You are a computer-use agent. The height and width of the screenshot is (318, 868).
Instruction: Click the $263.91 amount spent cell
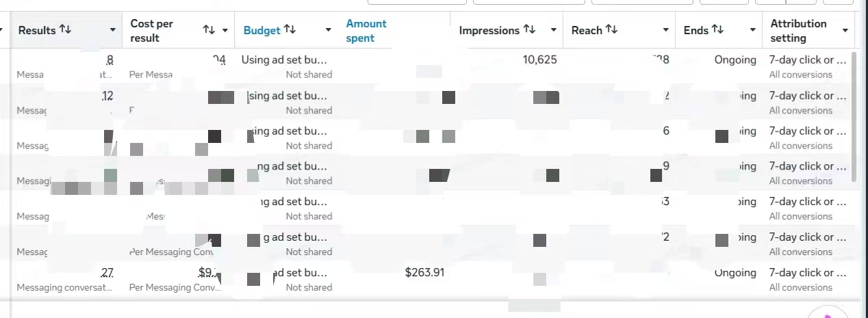425,272
